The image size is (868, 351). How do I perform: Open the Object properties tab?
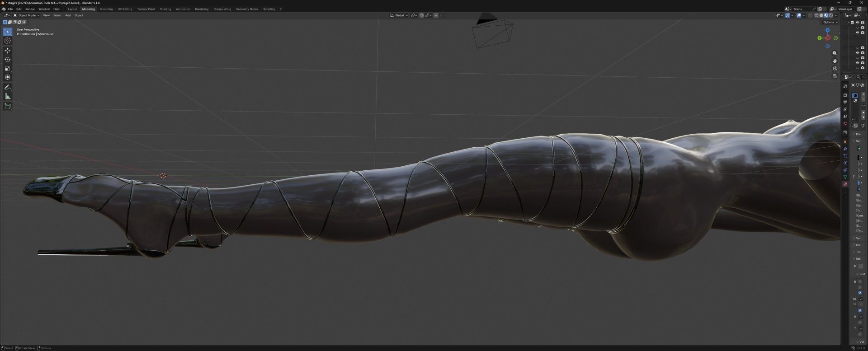click(x=845, y=141)
